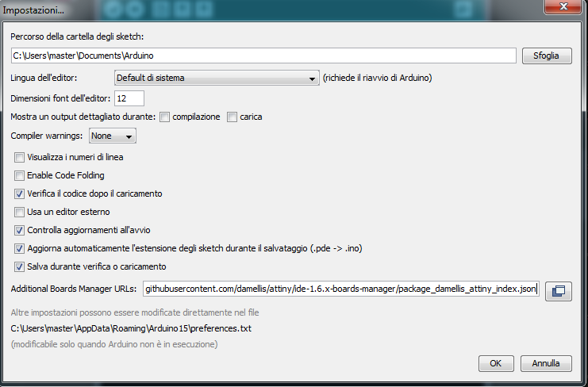This screenshot has height=387, width=588.
Task: Click the 'Additional Boards Manager URLs:' label
Action: 74,289
